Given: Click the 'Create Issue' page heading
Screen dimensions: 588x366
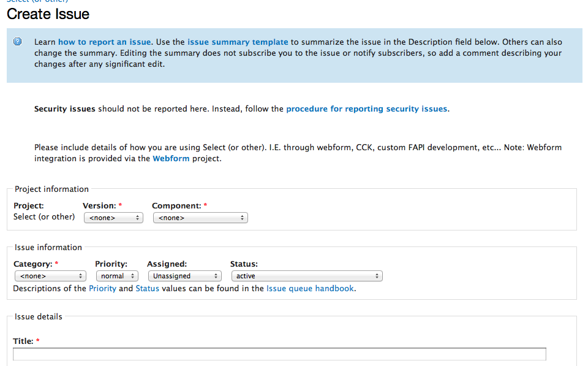Looking at the screenshot, I should [48, 14].
